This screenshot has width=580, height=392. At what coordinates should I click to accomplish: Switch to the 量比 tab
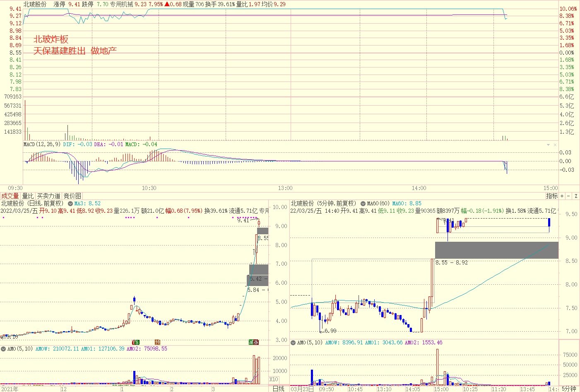28,196
